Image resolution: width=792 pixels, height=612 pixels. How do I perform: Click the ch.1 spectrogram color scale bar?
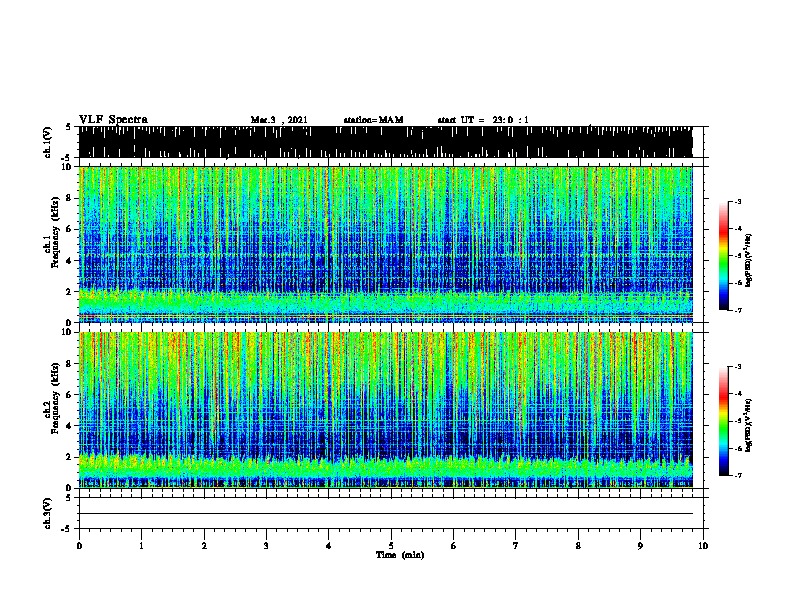[x=723, y=256]
